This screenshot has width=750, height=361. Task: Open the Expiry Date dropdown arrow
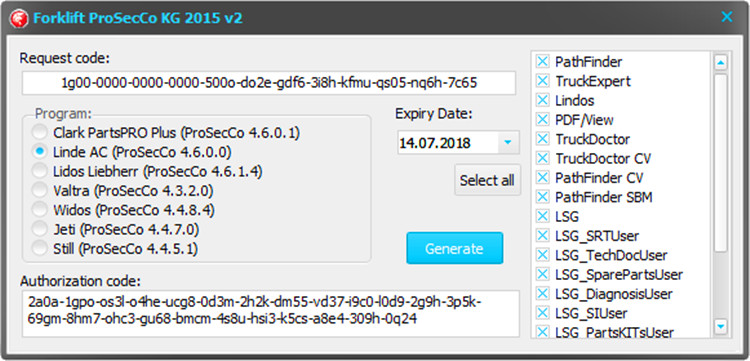[x=508, y=142]
